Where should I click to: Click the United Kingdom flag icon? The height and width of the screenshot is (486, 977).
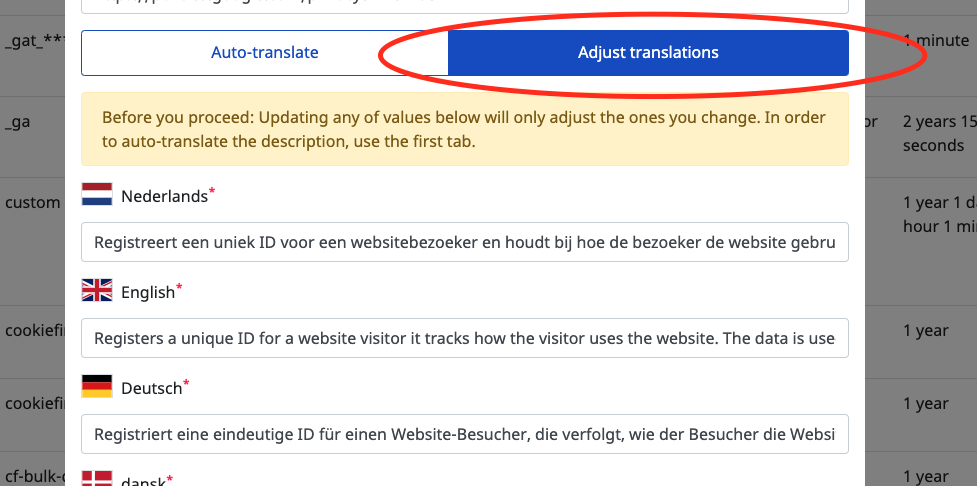pos(97,290)
